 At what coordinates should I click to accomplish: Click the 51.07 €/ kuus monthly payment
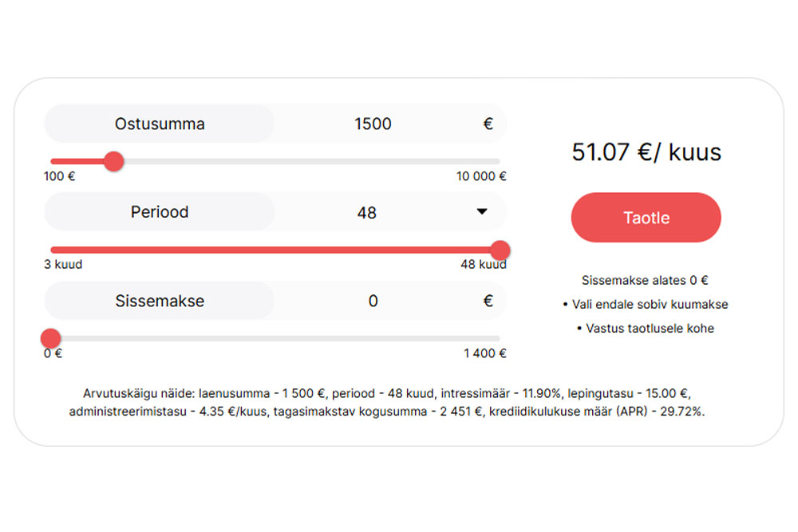click(x=646, y=152)
